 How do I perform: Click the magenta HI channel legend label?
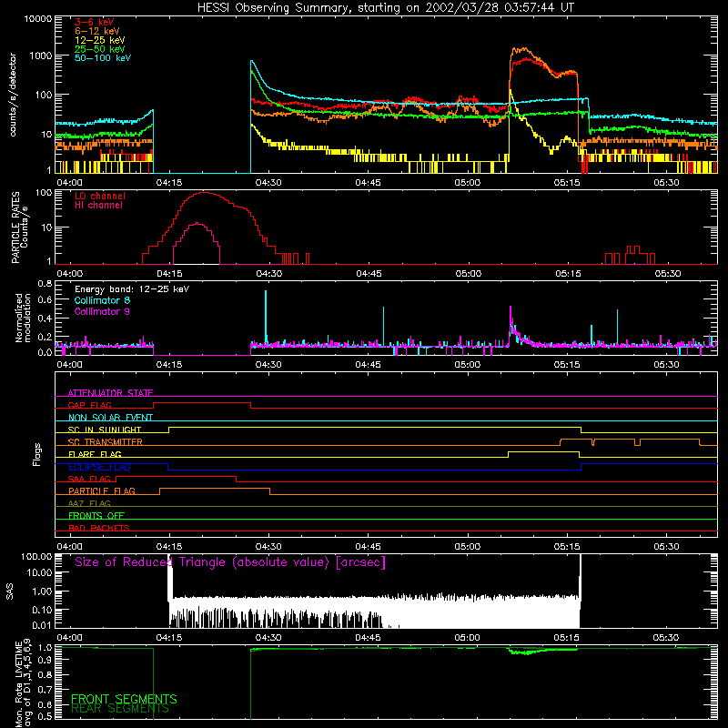(99, 206)
